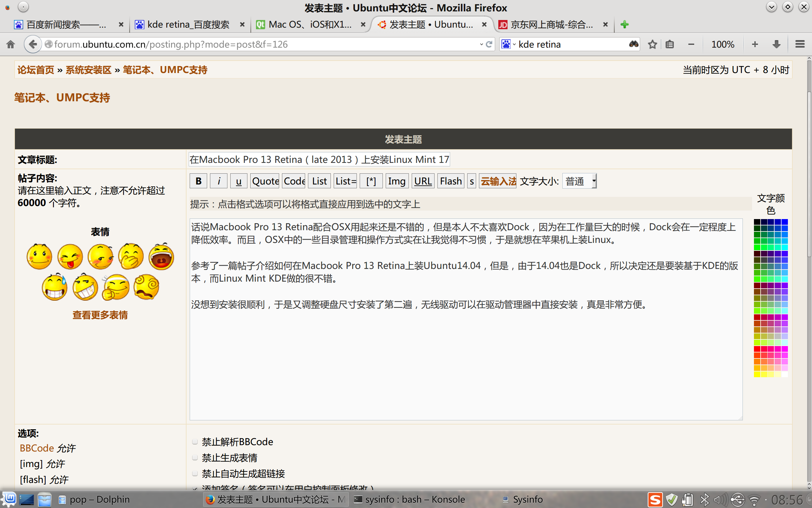Click into the post content text area

click(x=466, y=319)
